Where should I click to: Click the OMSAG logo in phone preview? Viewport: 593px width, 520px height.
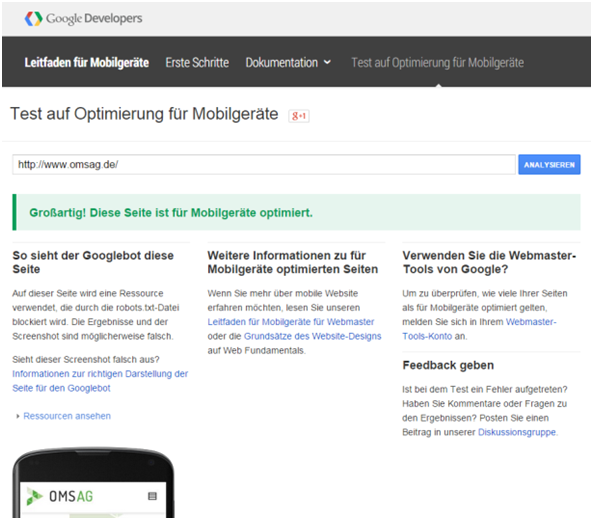(x=60, y=496)
